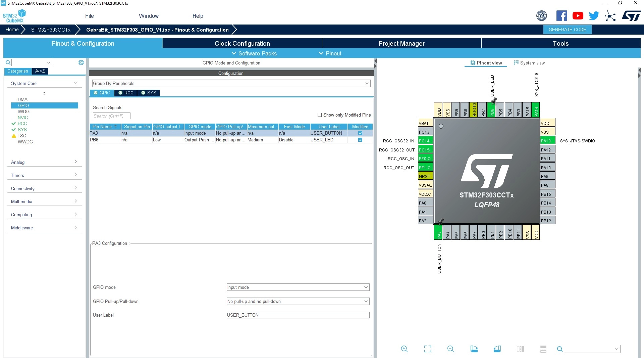Select TSC in System Core list

22,136
